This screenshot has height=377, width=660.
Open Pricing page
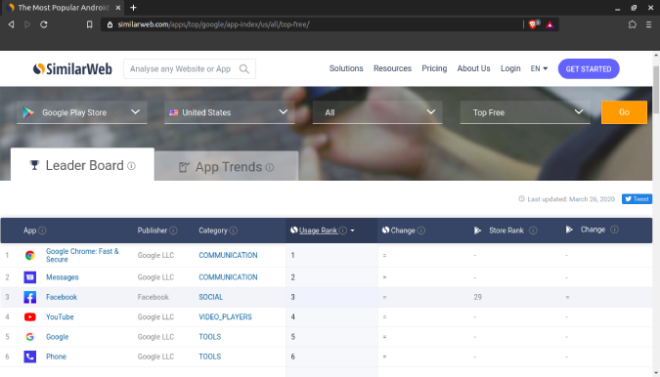pyautogui.click(x=434, y=69)
